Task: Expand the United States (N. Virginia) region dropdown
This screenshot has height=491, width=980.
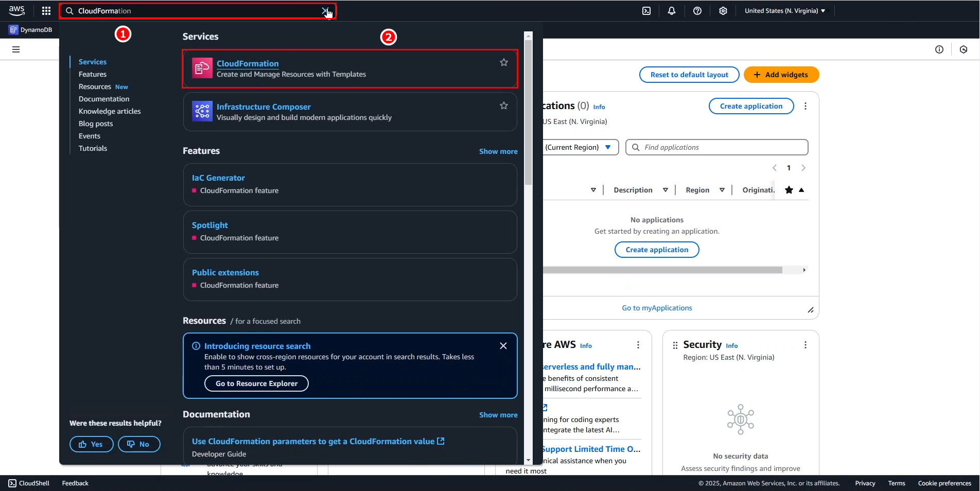Action: point(785,11)
